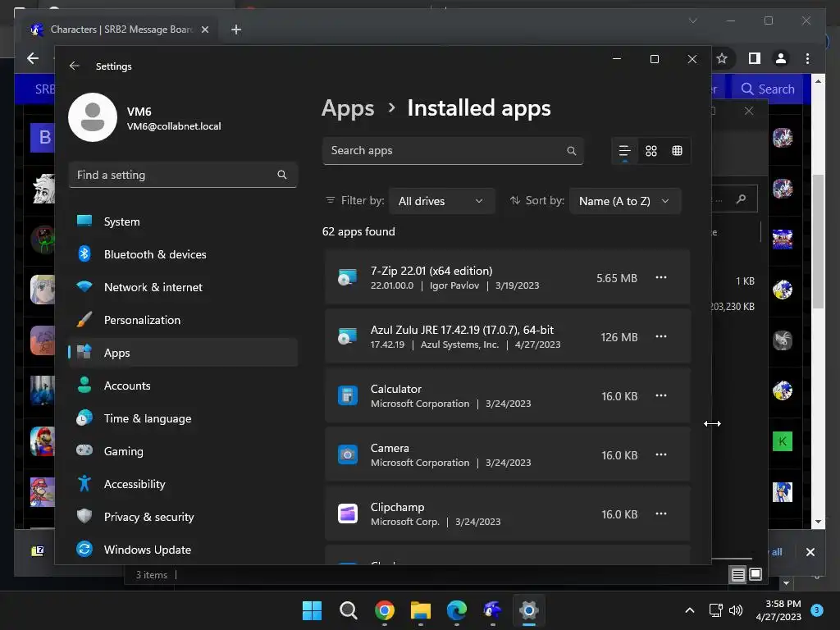Viewport: 840px width, 630px height.
Task: Switch File Explorer to details view icon
Action: 737,575
